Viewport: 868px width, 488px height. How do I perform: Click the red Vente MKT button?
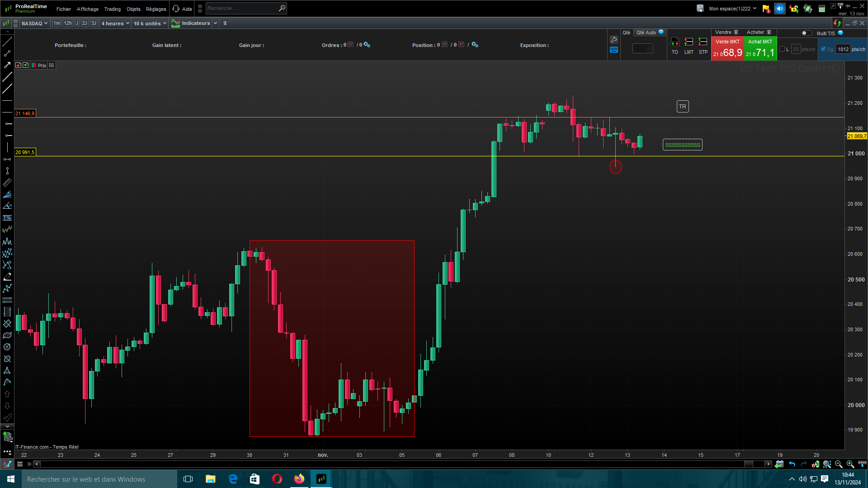727,49
